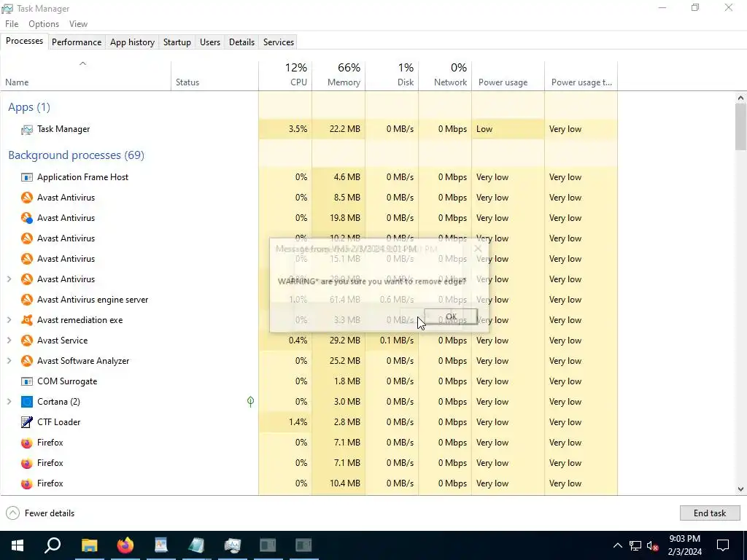Screen dimensions: 747x560
Task: Select the Apps (1) group heading
Action: (x=29, y=107)
